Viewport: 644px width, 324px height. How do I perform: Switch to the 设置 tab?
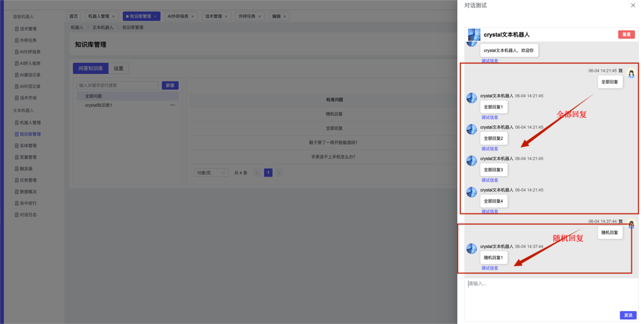[118, 68]
